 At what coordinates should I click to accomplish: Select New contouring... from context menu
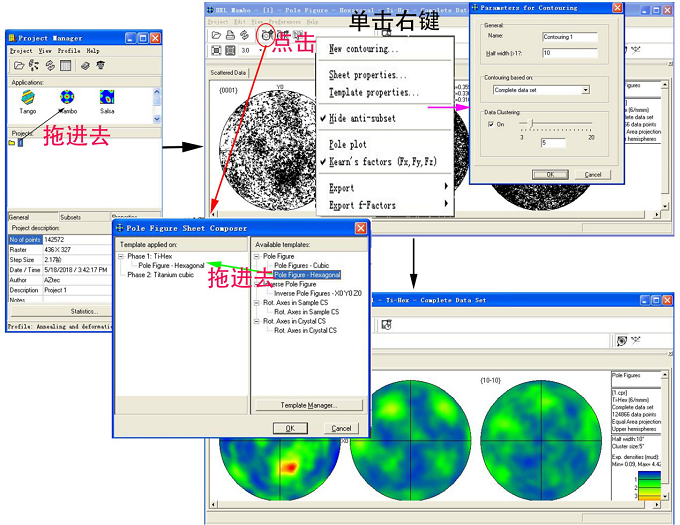pos(363,48)
